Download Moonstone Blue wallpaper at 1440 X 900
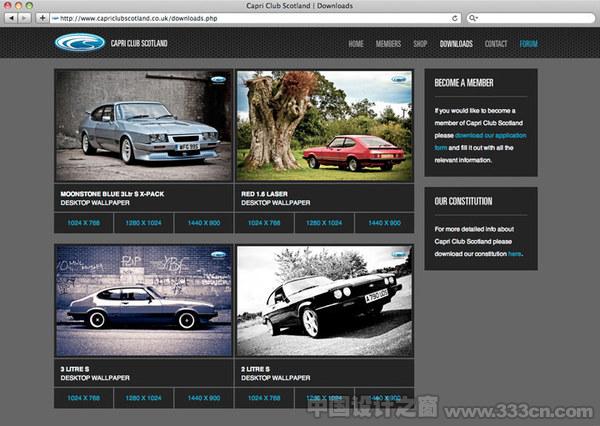Screen dimensions: 600x426 point(204,223)
